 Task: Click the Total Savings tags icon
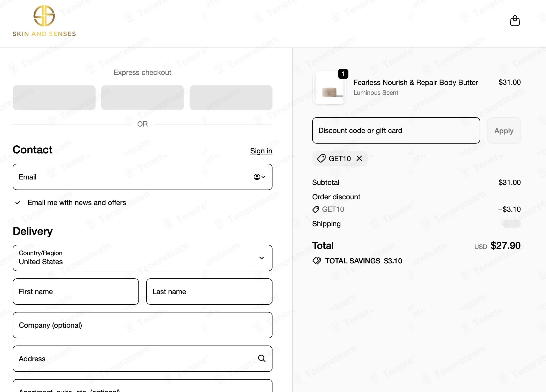pyautogui.click(x=317, y=261)
